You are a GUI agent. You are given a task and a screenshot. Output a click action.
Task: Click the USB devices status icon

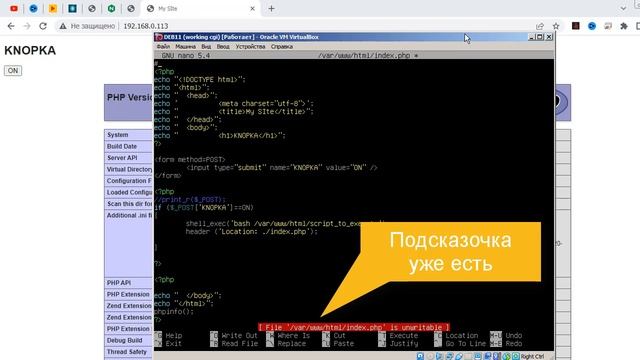[459, 356]
